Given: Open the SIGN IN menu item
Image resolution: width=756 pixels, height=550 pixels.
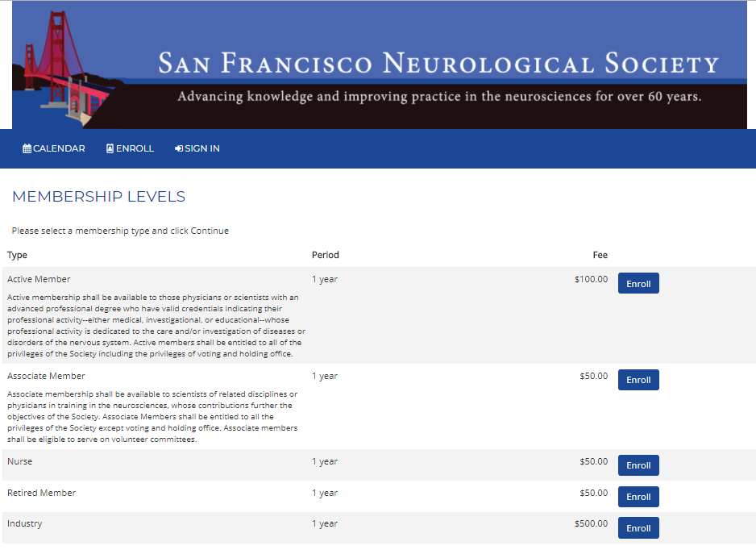Looking at the screenshot, I should [197, 148].
